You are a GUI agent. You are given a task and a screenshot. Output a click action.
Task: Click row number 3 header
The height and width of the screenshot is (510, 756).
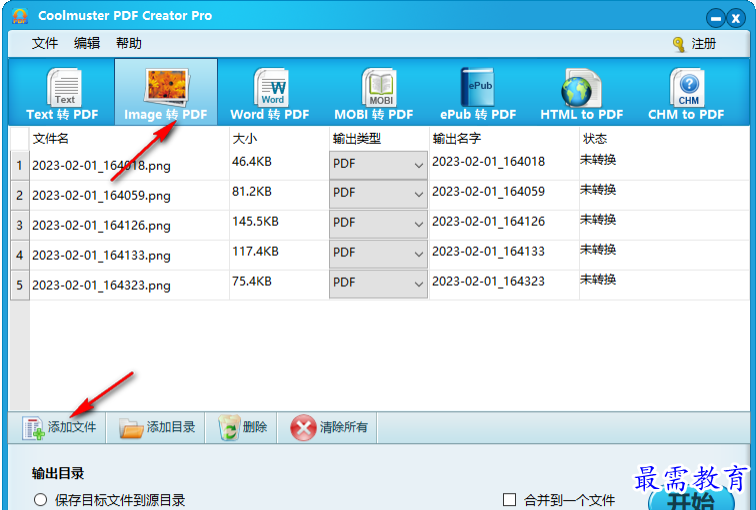click(x=20, y=225)
